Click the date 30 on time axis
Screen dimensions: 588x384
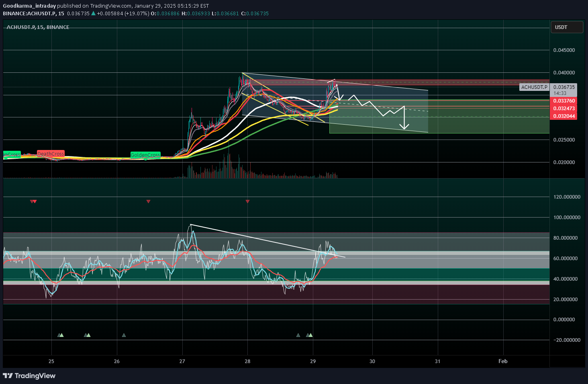click(x=372, y=361)
